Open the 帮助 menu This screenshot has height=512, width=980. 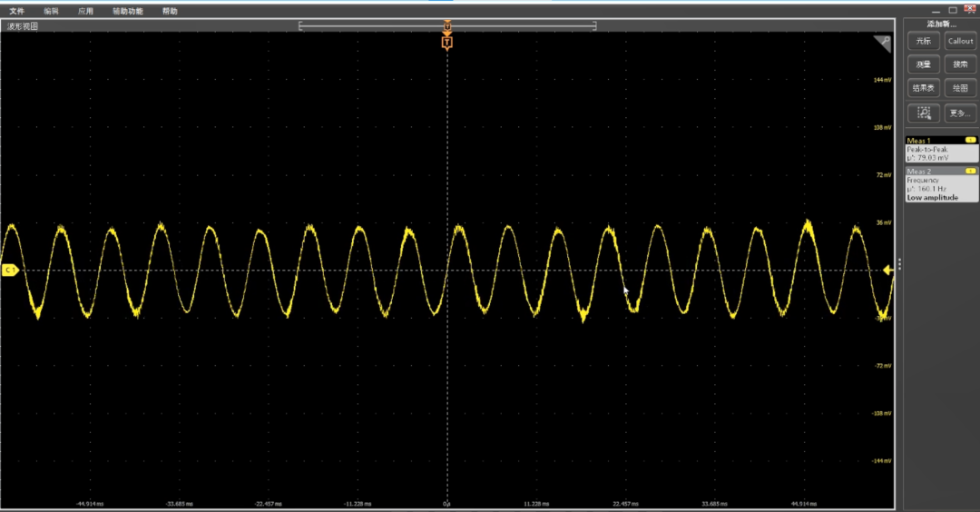pos(170,11)
